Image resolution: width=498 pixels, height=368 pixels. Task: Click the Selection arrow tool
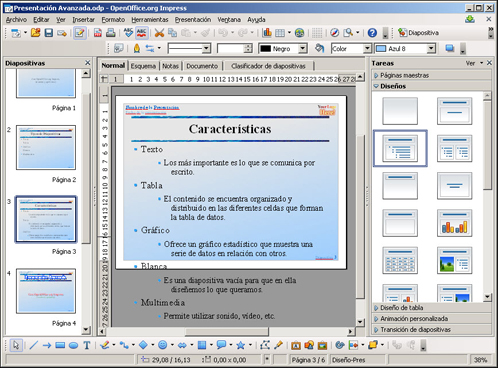coord(16,345)
